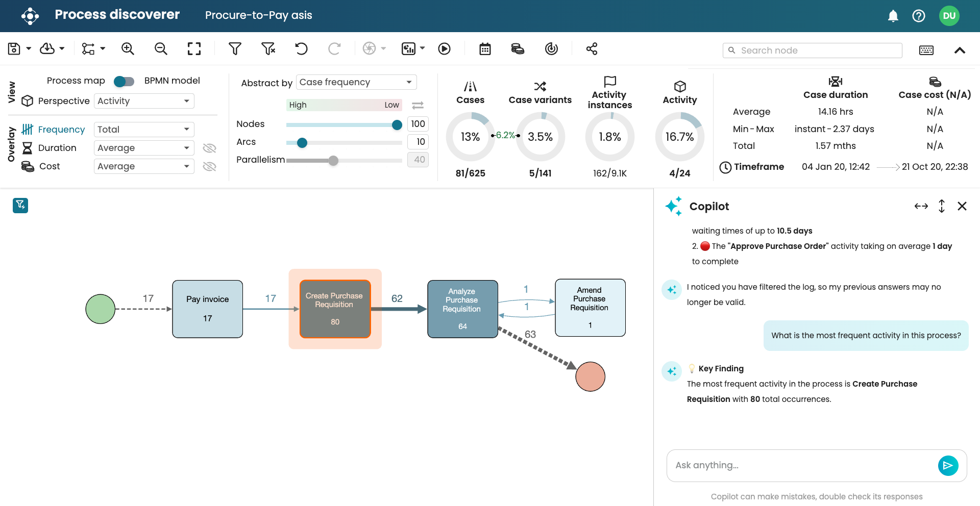
Task: Expand the Abstract by Case frequency dropdown
Action: [356, 82]
